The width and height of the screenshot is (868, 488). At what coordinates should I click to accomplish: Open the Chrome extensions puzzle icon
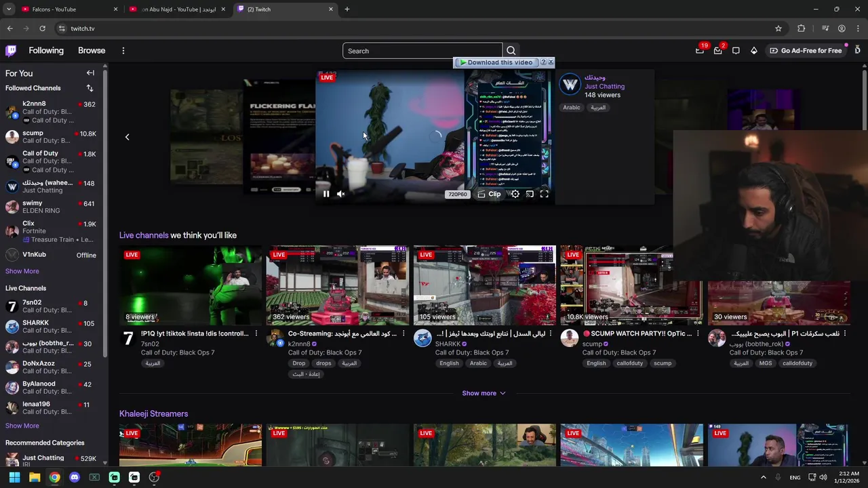[x=802, y=28]
